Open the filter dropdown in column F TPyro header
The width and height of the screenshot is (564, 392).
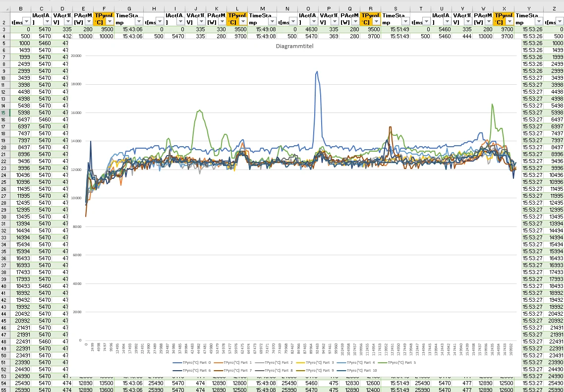tap(109, 21)
